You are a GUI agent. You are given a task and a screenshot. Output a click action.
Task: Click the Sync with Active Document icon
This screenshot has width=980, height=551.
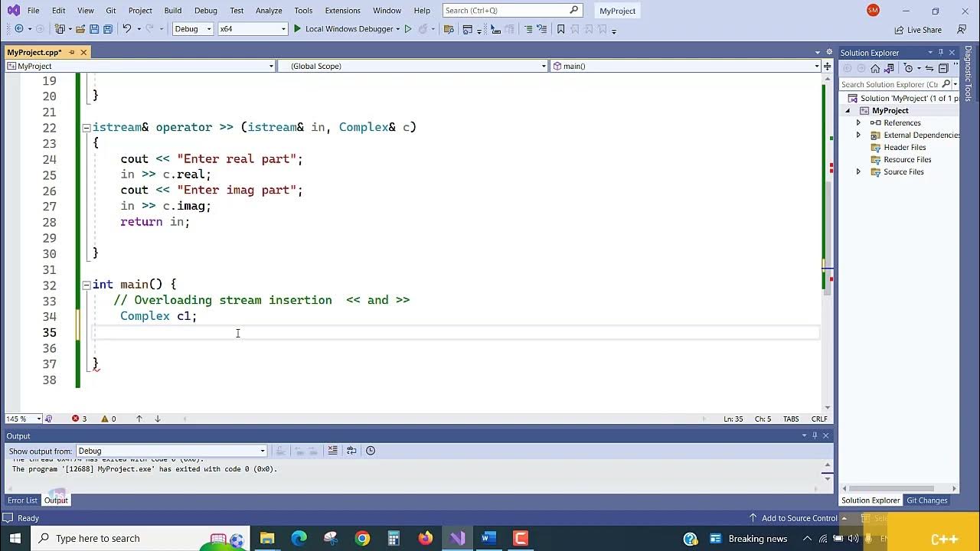pyautogui.click(x=929, y=68)
